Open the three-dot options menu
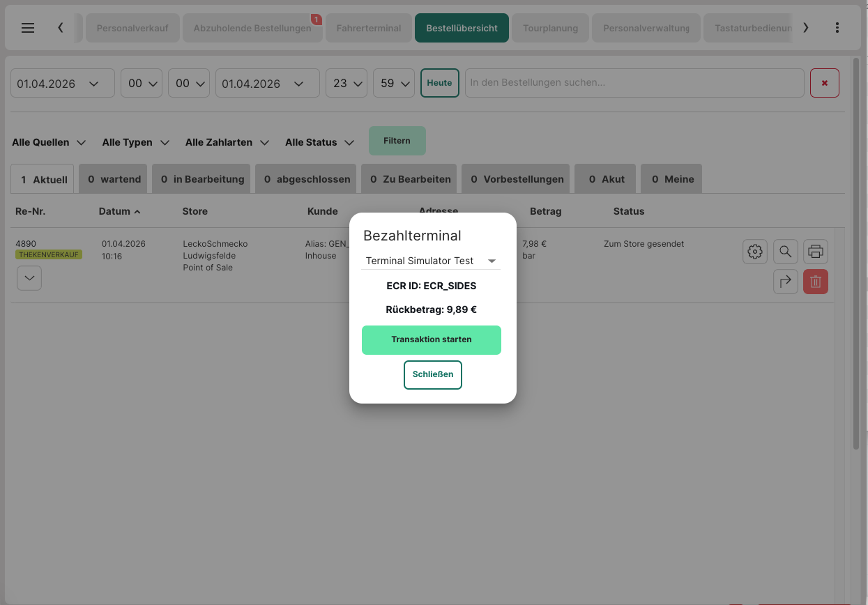Screen dimensions: 868x605 coord(837,28)
